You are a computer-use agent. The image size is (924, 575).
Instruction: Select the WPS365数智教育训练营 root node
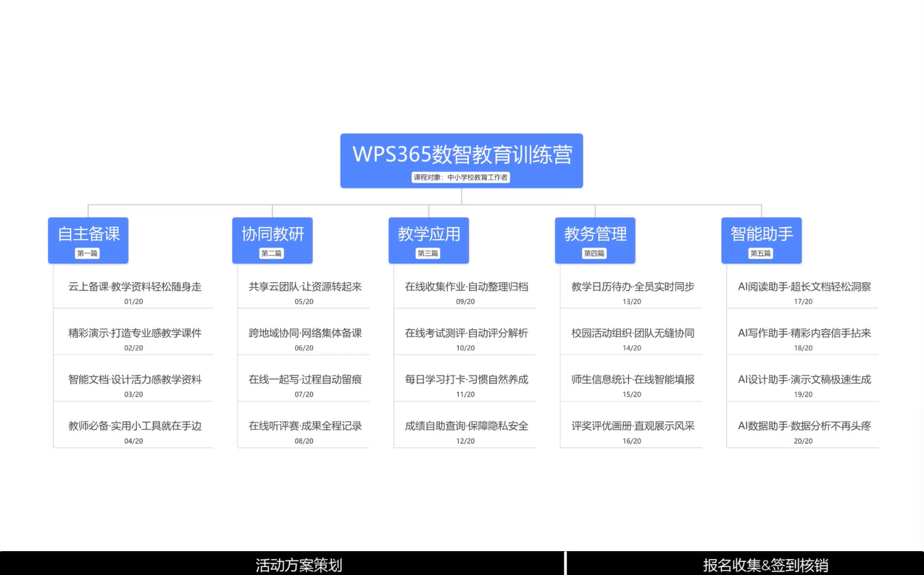tap(462, 154)
